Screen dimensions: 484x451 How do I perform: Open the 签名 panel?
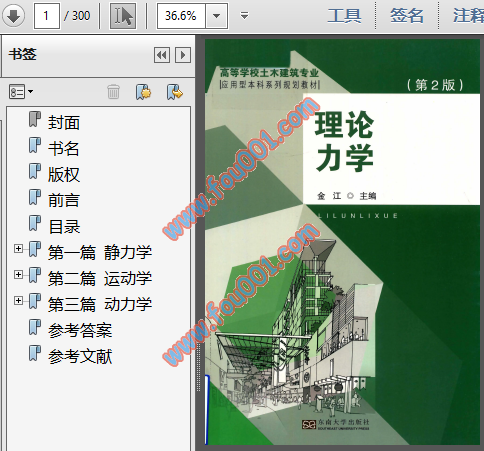click(x=407, y=16)
